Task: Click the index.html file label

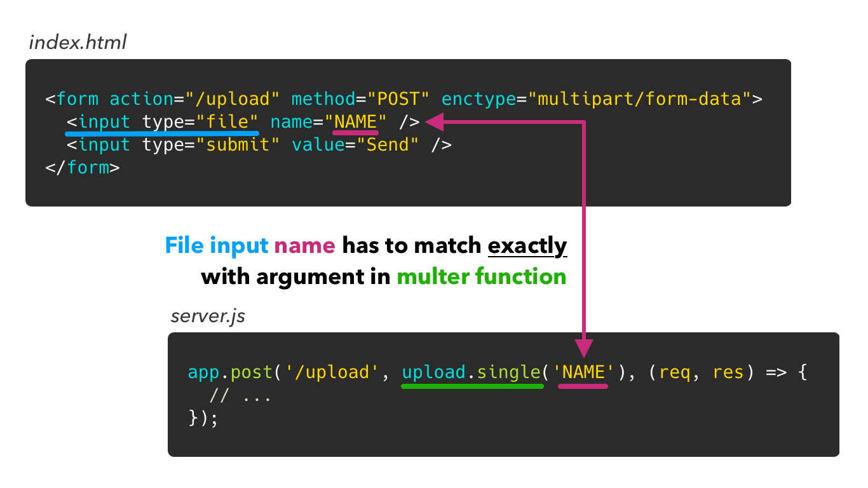Action: click(x=78, y=43)
